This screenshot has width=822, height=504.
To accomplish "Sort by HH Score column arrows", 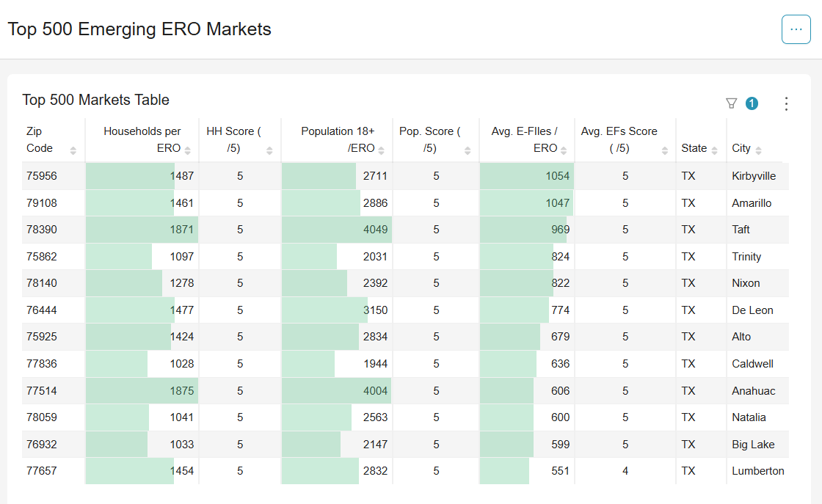I will [269, 151].
